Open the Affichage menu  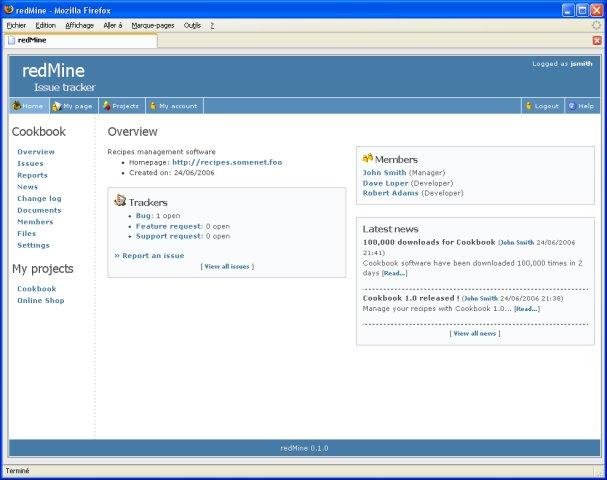[79, 25]
